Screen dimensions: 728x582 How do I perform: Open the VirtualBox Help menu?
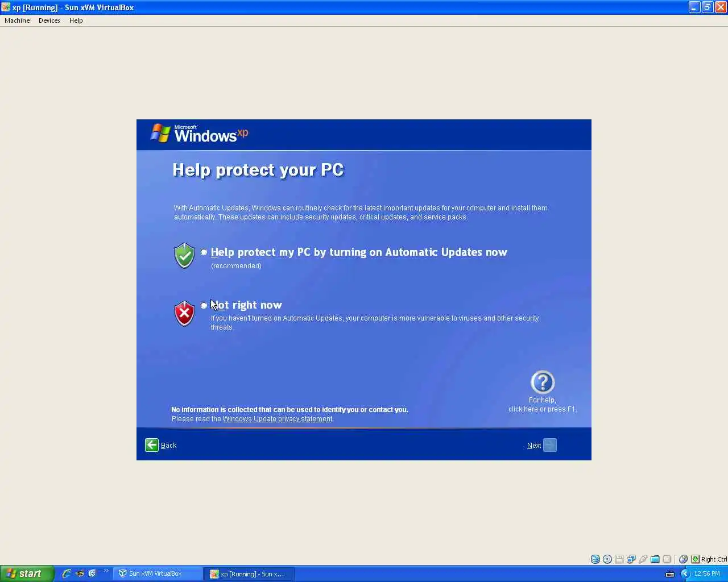[x=76, y=20]
